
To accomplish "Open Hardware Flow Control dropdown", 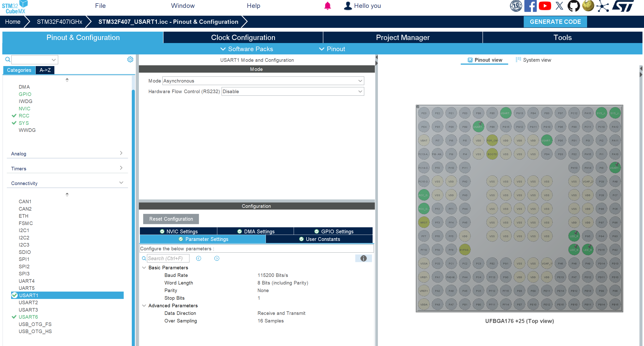I will 293,91.
